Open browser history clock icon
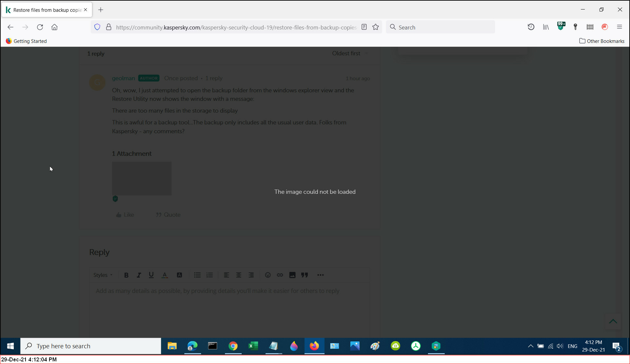 click(531, 27)
